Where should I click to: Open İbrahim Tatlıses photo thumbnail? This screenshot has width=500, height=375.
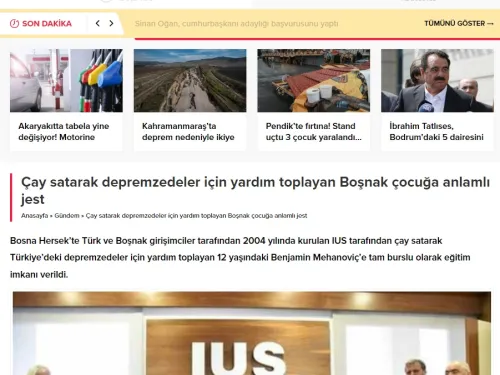click(x=437, y=81)
